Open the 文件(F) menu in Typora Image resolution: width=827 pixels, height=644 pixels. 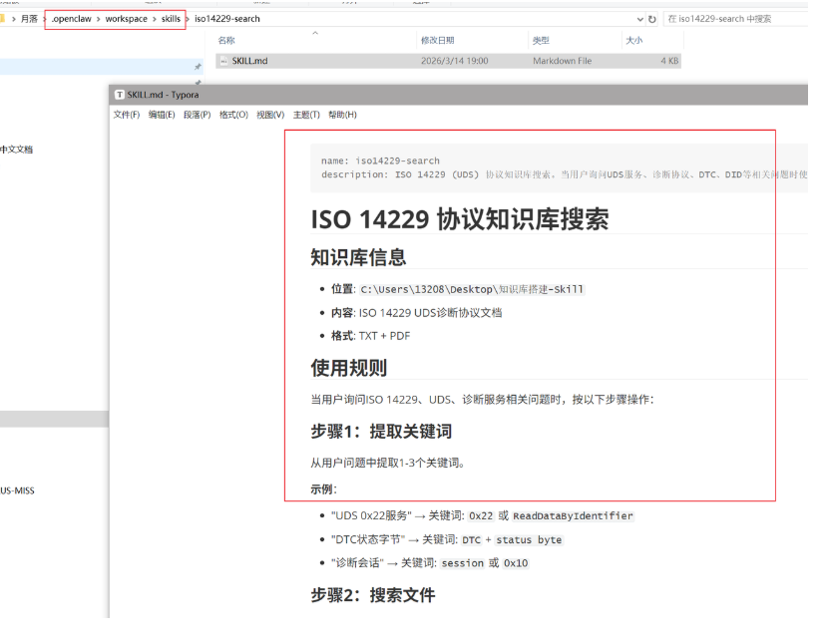point(126,115)
